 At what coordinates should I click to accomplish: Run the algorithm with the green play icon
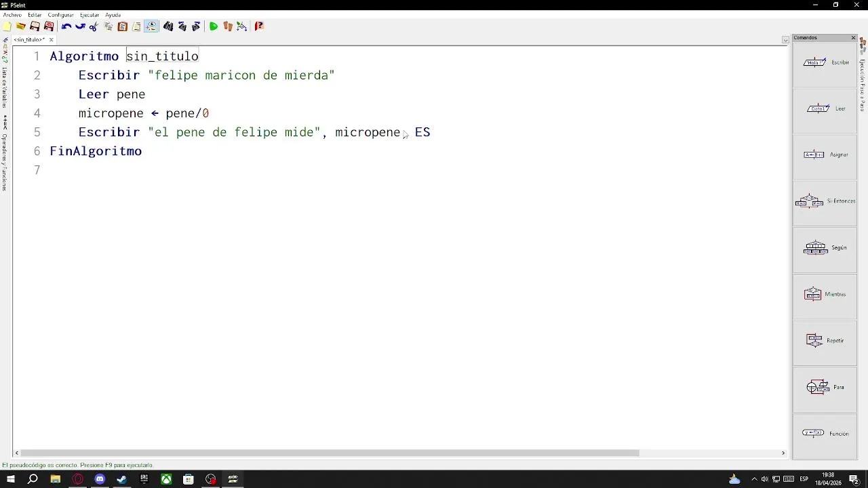(x=214, y=26)
